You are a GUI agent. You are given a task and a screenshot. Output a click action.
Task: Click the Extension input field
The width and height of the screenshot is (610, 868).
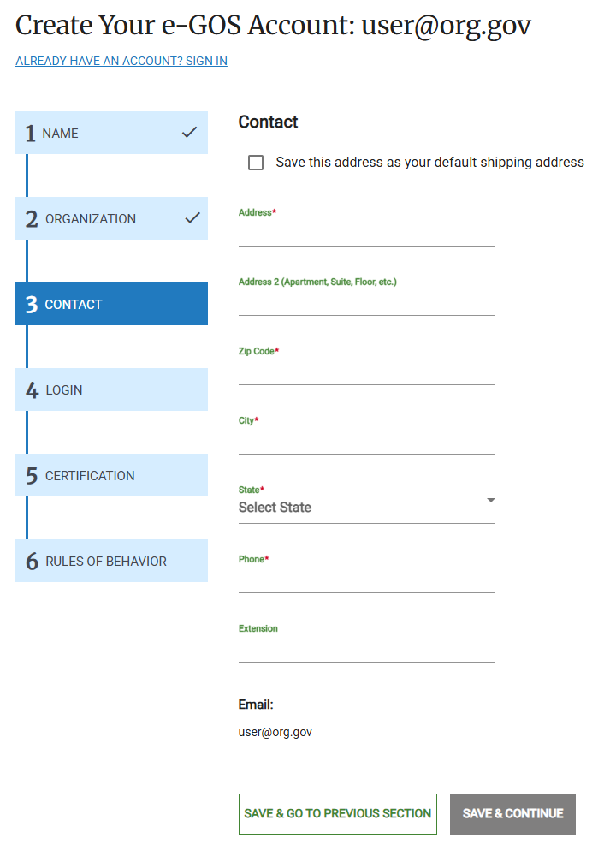coord(366,656)
